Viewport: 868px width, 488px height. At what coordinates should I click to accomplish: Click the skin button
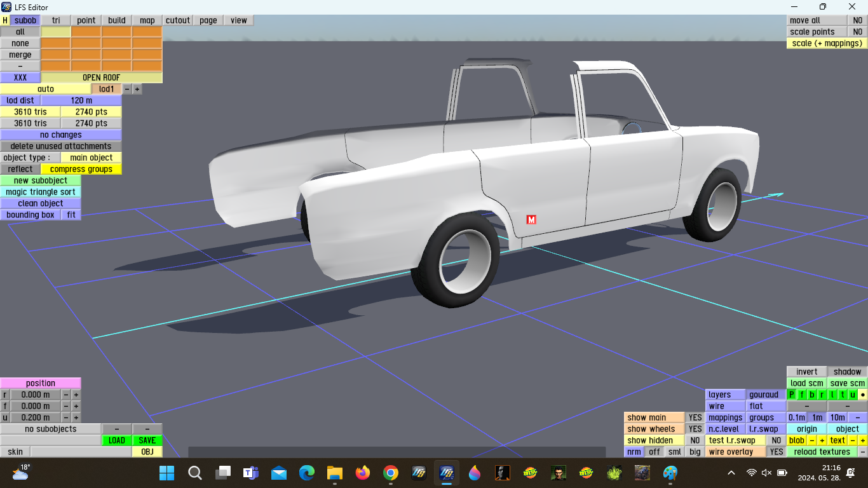[15, 452]
